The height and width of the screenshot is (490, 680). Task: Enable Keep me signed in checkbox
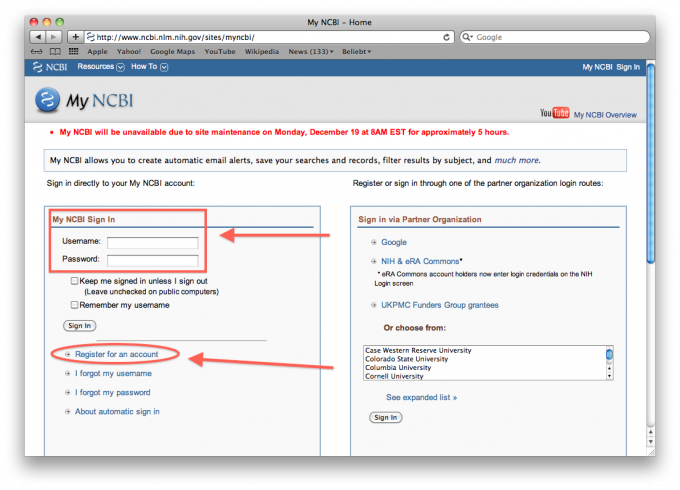click(75, 281)
